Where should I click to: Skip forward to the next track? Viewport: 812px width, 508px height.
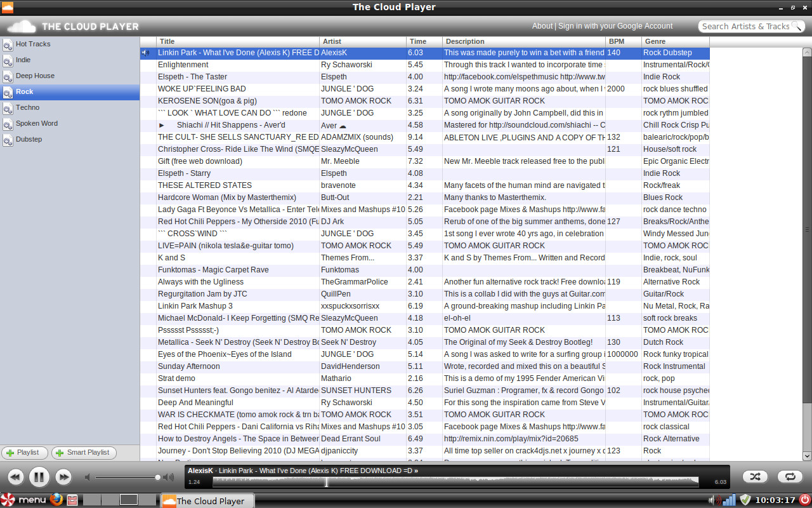tap(63, 477)
